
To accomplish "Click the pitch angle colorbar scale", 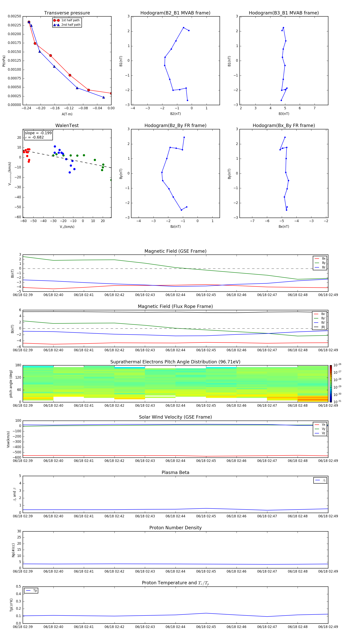I will 331,383.
